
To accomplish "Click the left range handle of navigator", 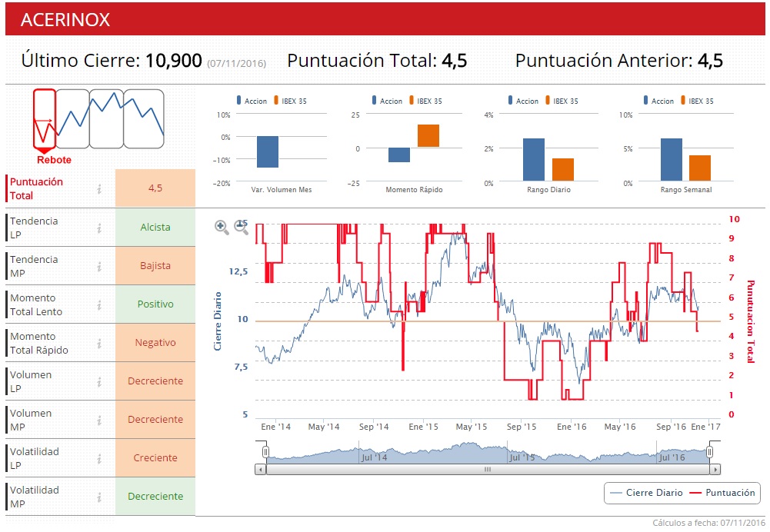I will coord(265,452).
